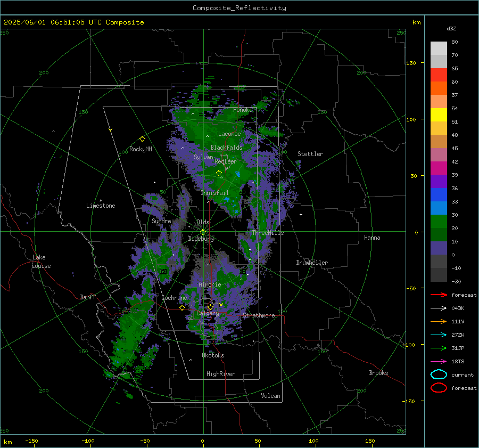Click the magenta 18TS arrow icon
This screenshot has width=479, height=448.
click(439, 362)
